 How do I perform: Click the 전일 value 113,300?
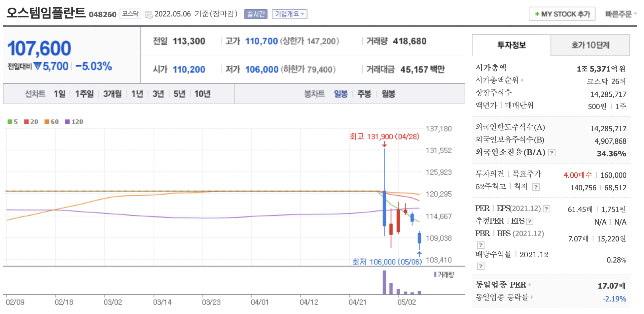click(189, 41)
